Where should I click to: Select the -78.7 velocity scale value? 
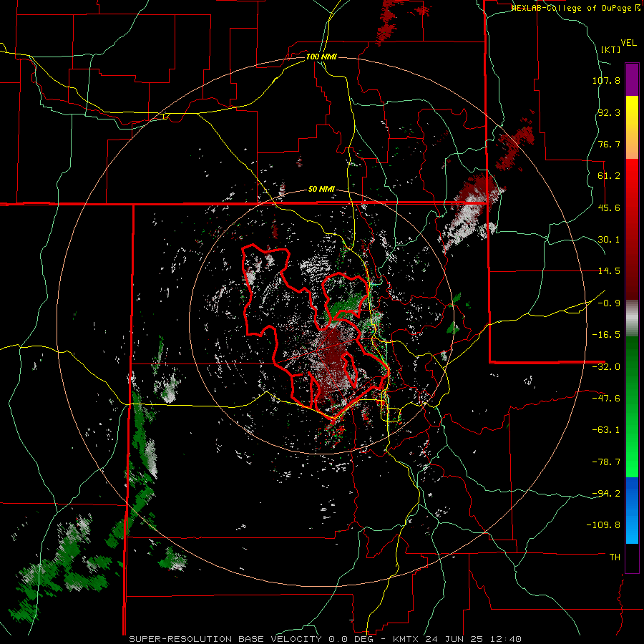[x=606, y=462]
